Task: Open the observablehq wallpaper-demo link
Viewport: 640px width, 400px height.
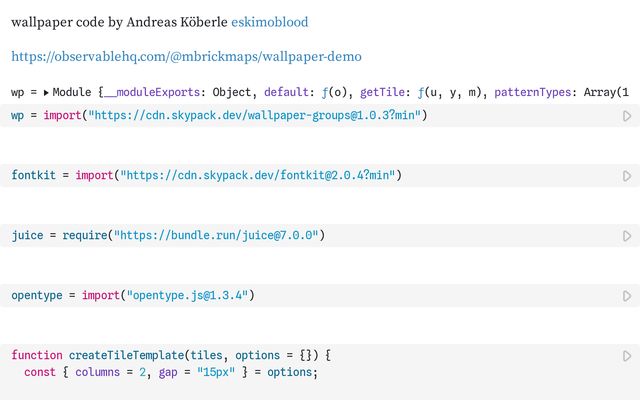Action: [186, 56]
